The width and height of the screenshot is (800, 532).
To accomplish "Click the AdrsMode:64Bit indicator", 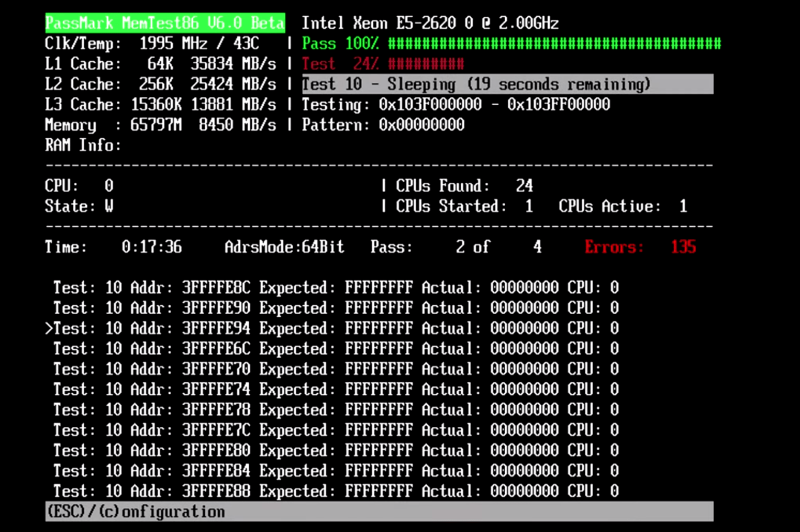I will pos(284,247).
